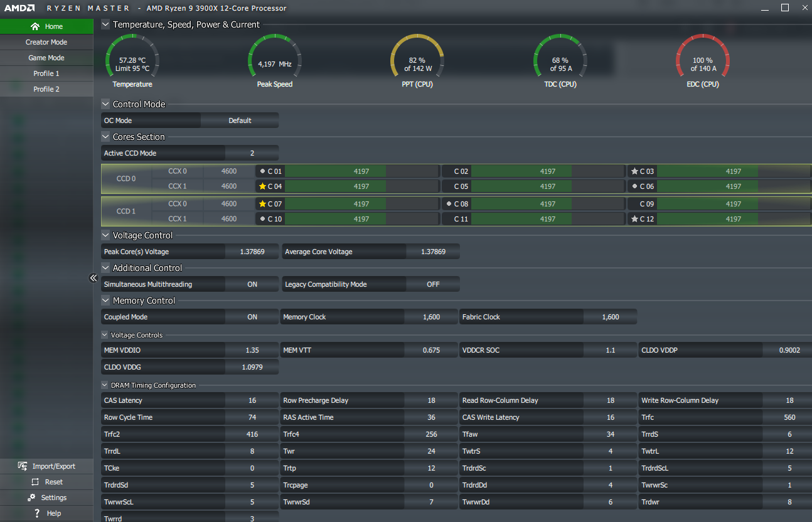Click the silver star on core C 12
812x522 pixels.
coord(634,219)
